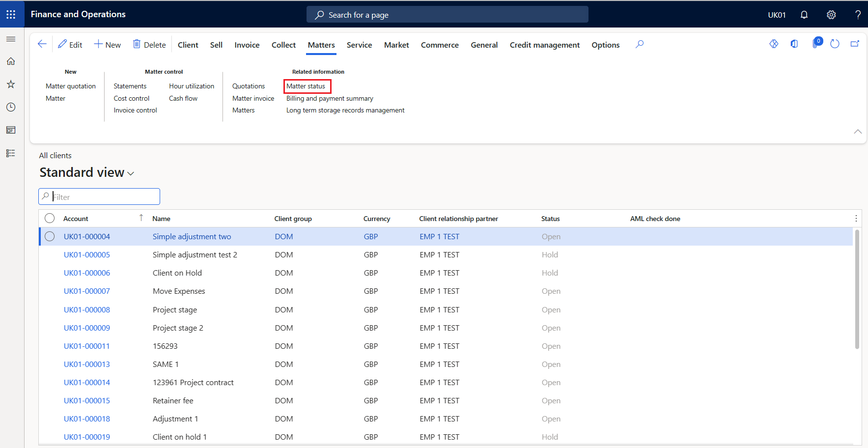Image resolution: width=868 pixels, height=448 pixels.
Task: Click Delete trash button
Action: (149, 45)
